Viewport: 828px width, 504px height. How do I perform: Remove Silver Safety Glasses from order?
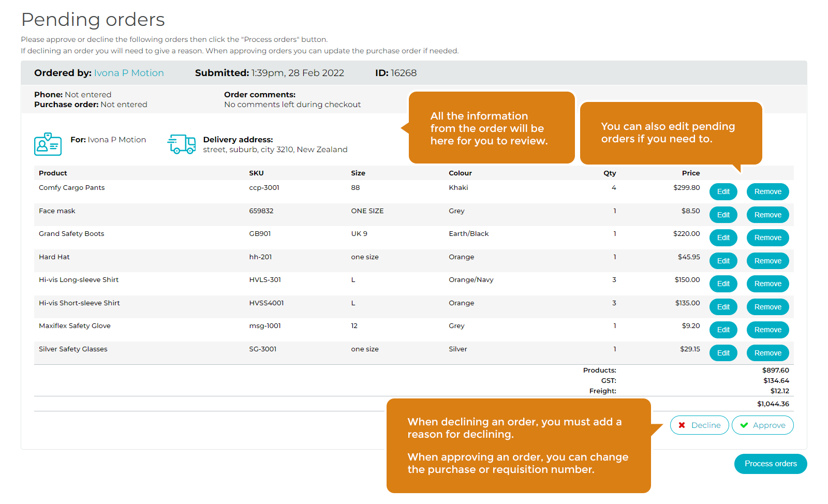(767, 353)
